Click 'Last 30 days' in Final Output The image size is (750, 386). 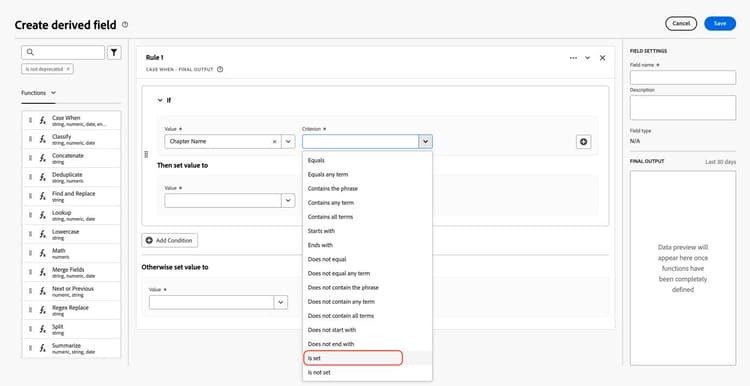pos(720,162)
